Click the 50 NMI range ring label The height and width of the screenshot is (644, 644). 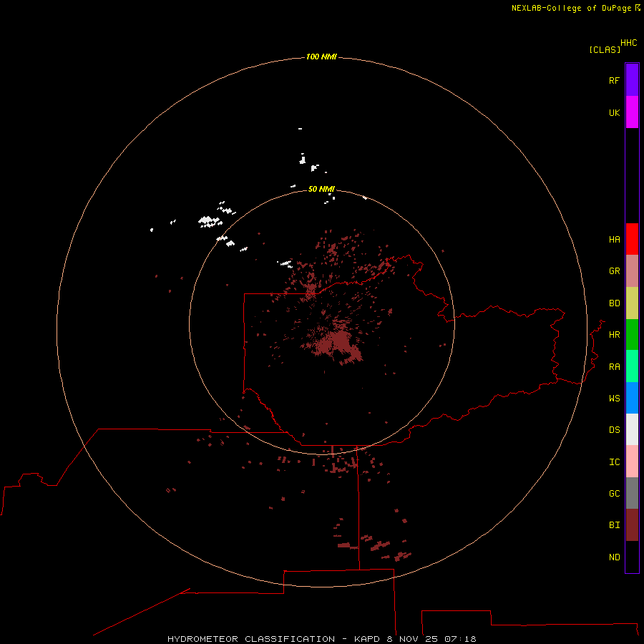click(x=321, y=189)
